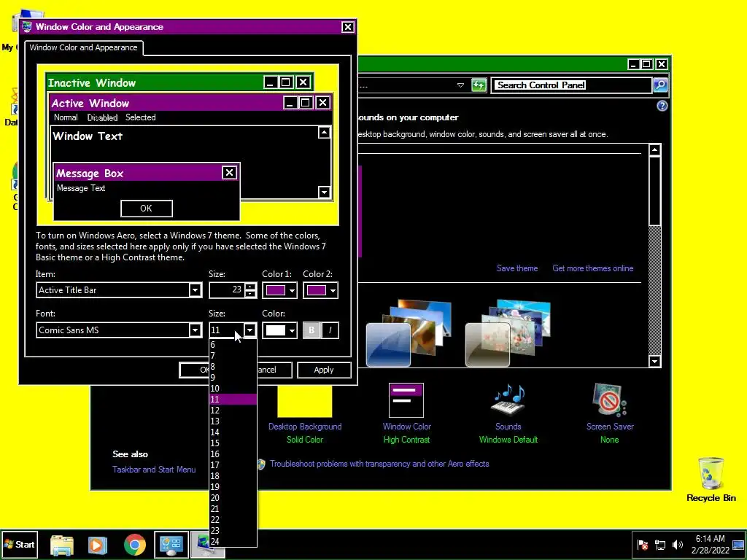
Task: Select the first Aero theme thumbnail
Action: 409,333
